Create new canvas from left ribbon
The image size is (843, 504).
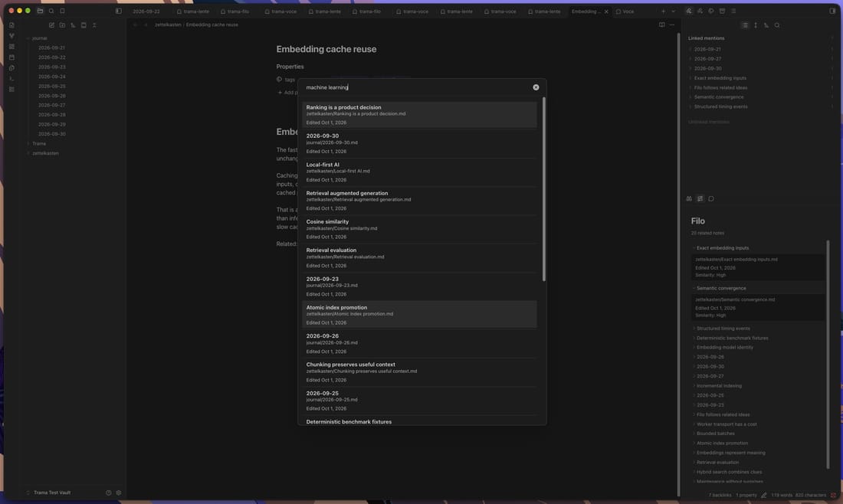(11, 47)
